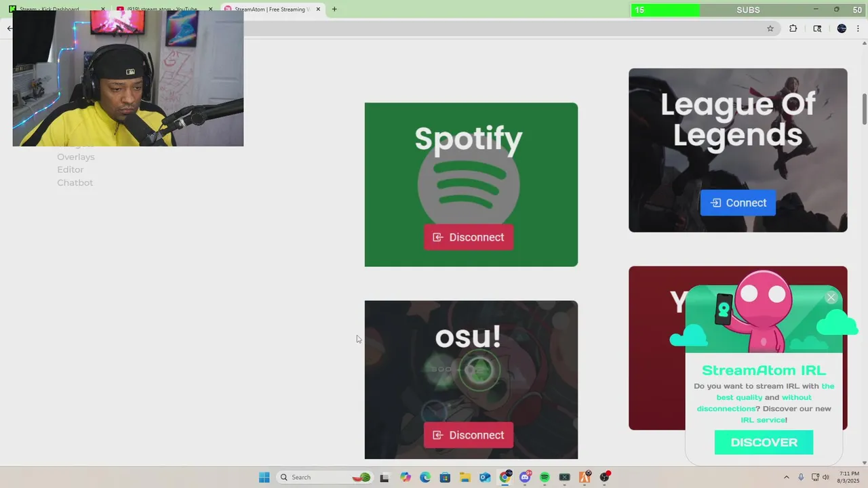Disconnect the osu! integration
868x488 pixels.
[x=469, y=435]
